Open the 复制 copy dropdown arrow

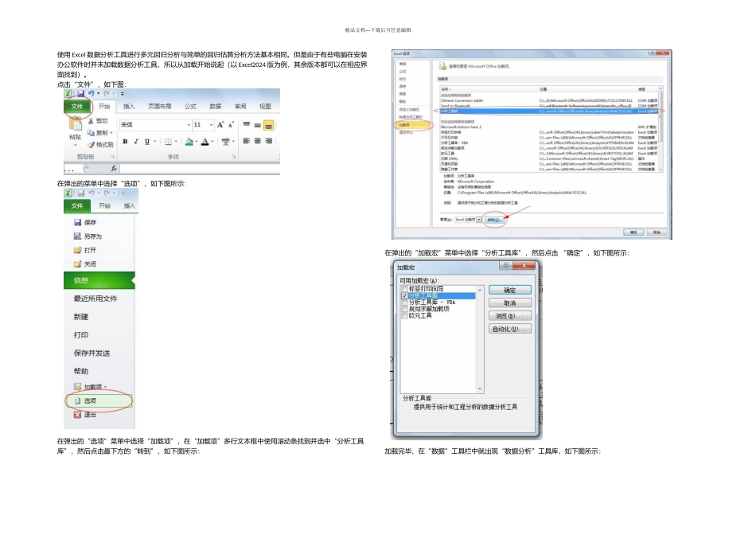point(111,133)
